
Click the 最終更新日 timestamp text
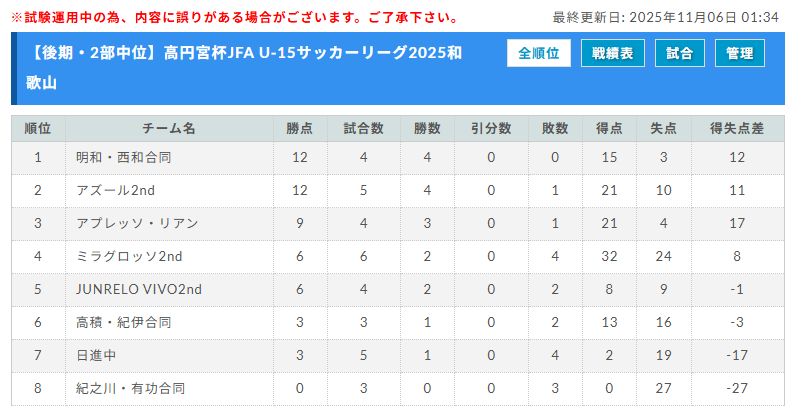click(665, 17)
